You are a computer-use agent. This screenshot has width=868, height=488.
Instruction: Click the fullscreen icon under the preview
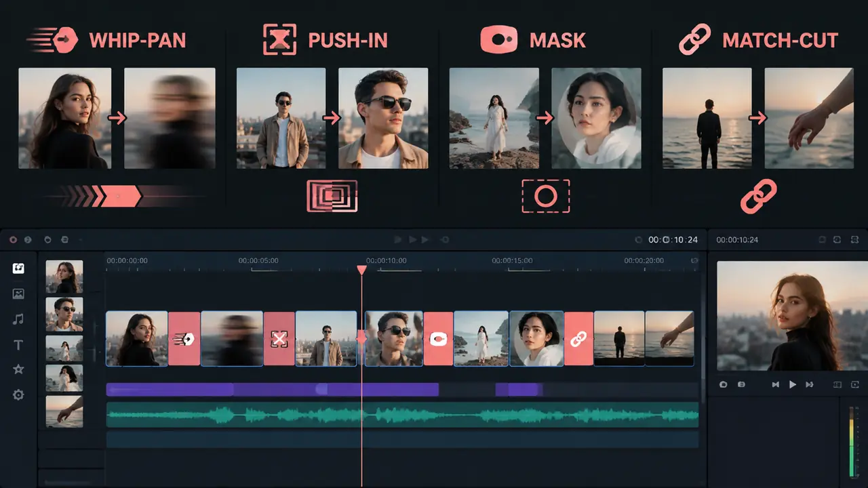point(855,384)
